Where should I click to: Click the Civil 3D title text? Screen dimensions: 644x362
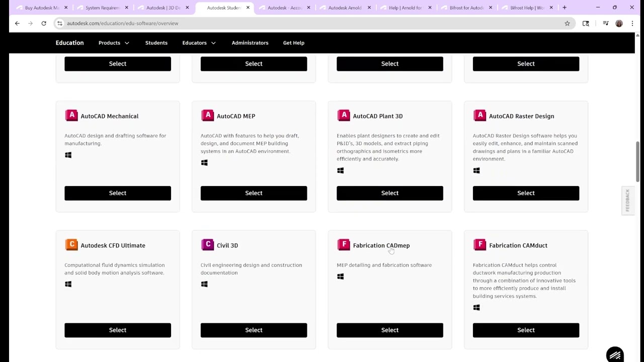point(227,245)
